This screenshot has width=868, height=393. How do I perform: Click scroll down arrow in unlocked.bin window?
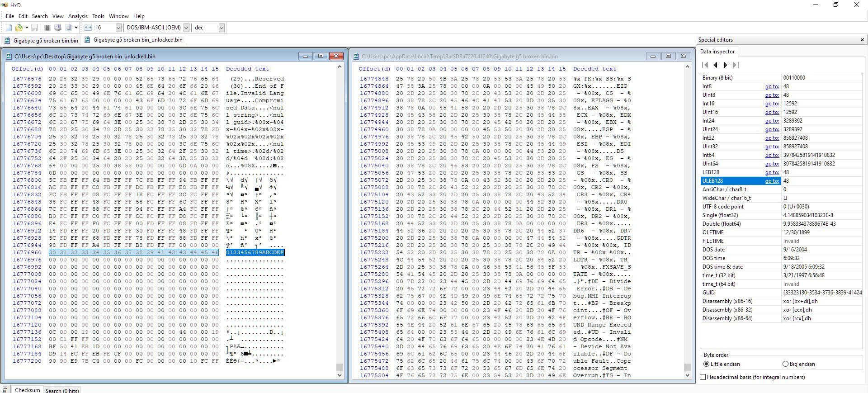coord(340,375)
